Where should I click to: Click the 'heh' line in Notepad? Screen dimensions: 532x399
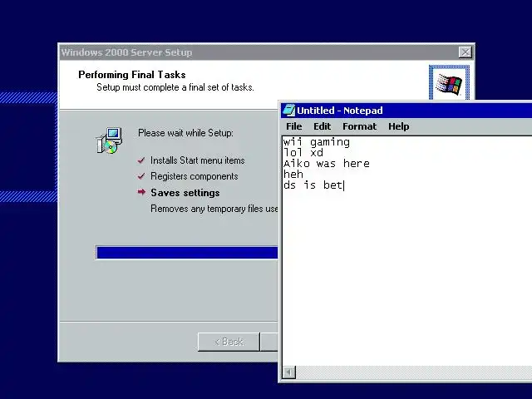click(x=293, y=175)
